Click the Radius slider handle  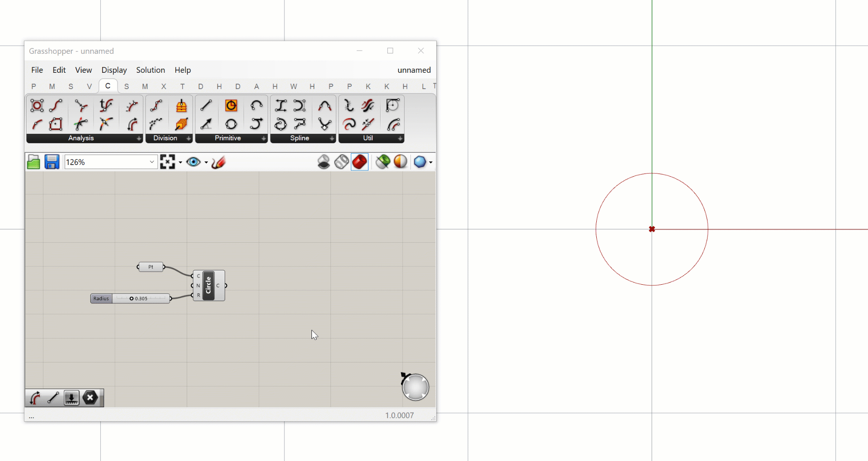(x=132, y=298)
